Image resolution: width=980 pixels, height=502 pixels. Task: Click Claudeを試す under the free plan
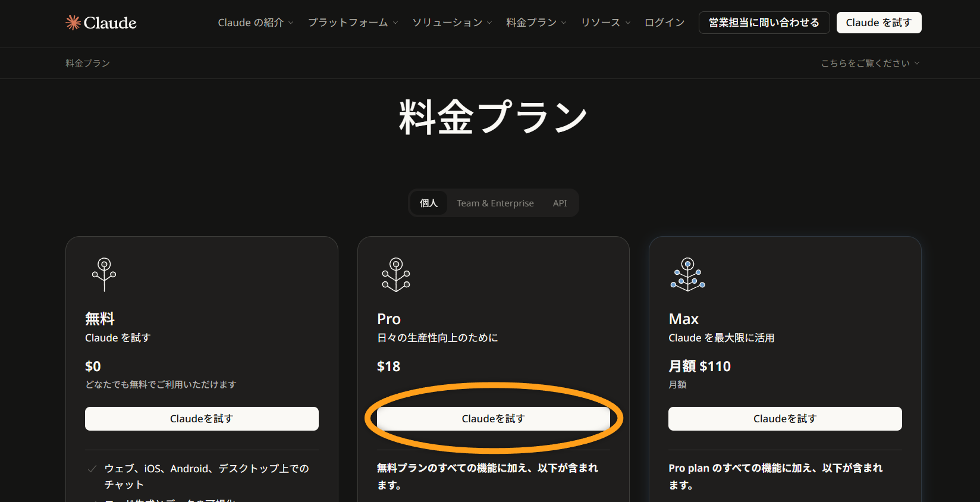point(202,419)
